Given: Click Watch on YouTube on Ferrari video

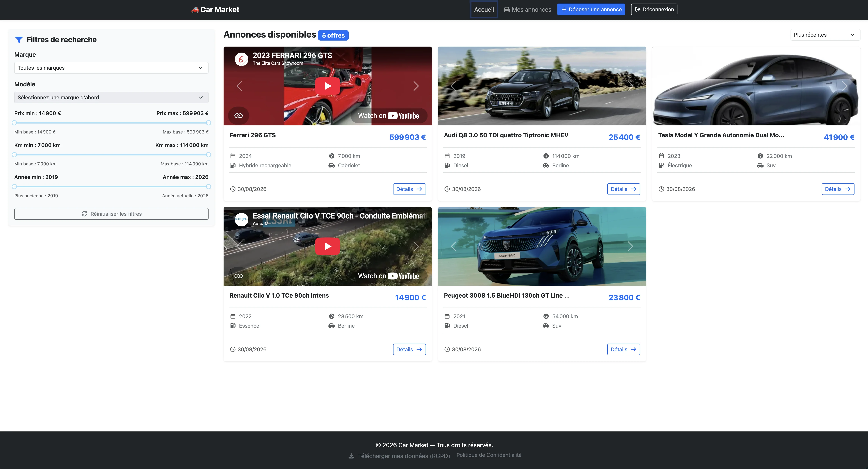Looking at the screenshot, I should [x=388, y=116].
